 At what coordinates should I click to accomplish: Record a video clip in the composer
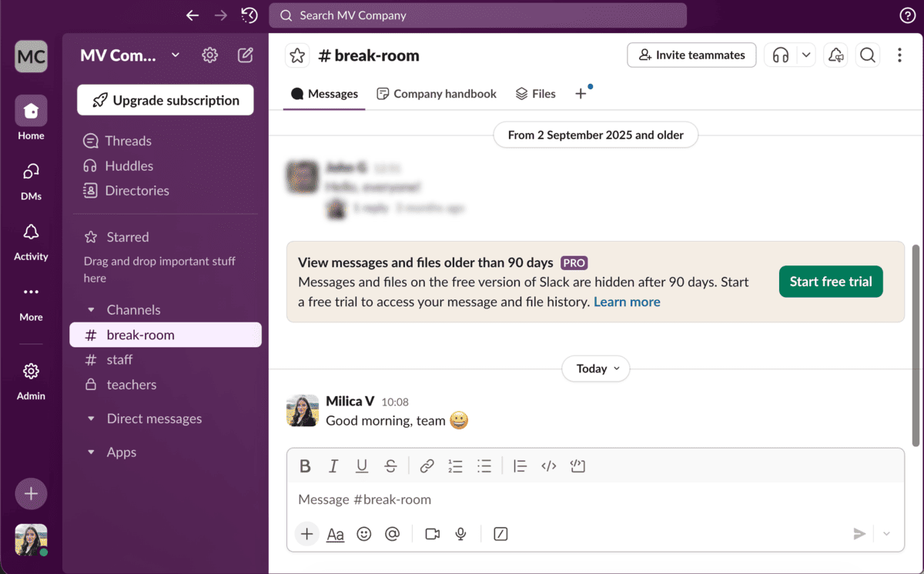pos(432,533)
